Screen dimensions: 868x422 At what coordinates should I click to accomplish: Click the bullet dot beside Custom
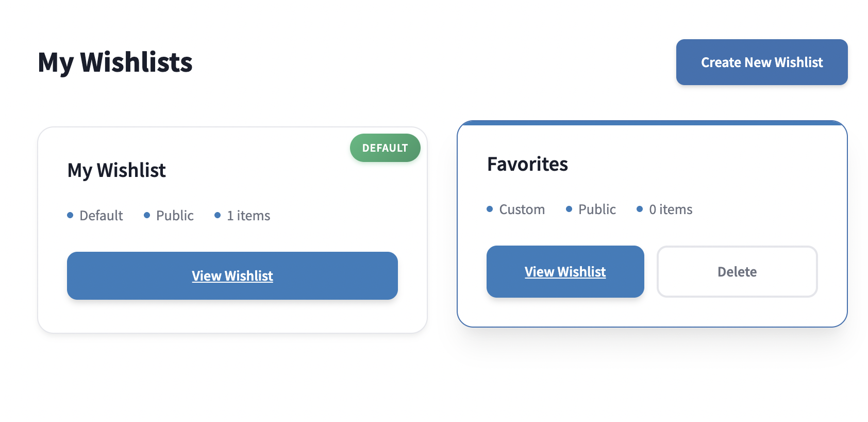point(489,209)
